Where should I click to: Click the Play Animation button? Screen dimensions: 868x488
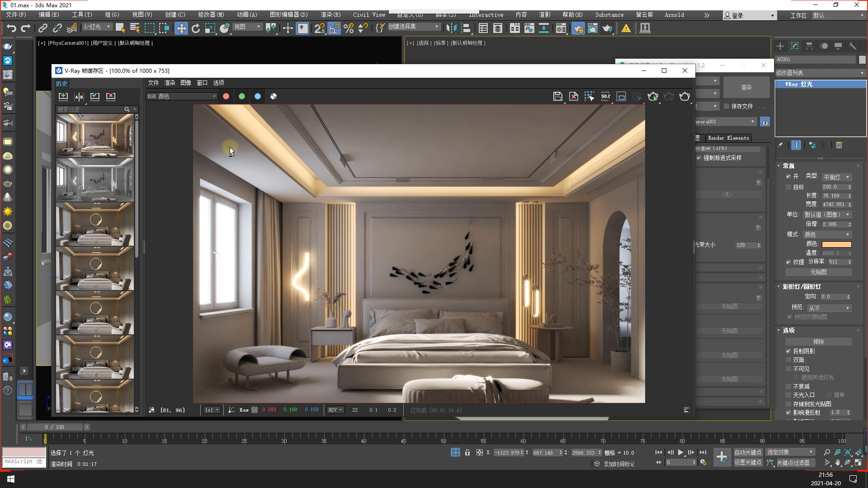pos(680,452)
